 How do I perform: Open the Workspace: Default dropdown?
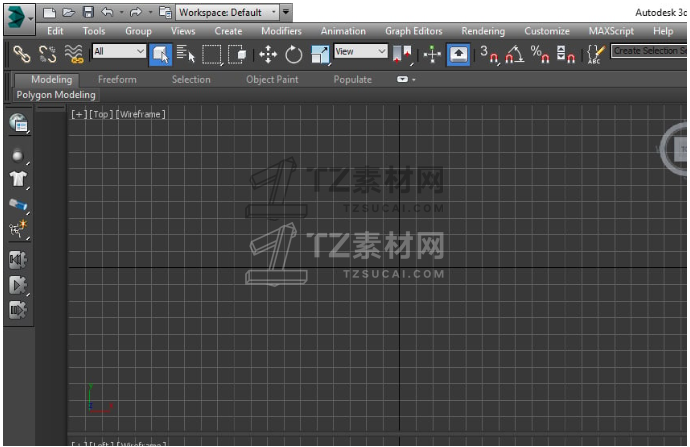coord(228,12)
